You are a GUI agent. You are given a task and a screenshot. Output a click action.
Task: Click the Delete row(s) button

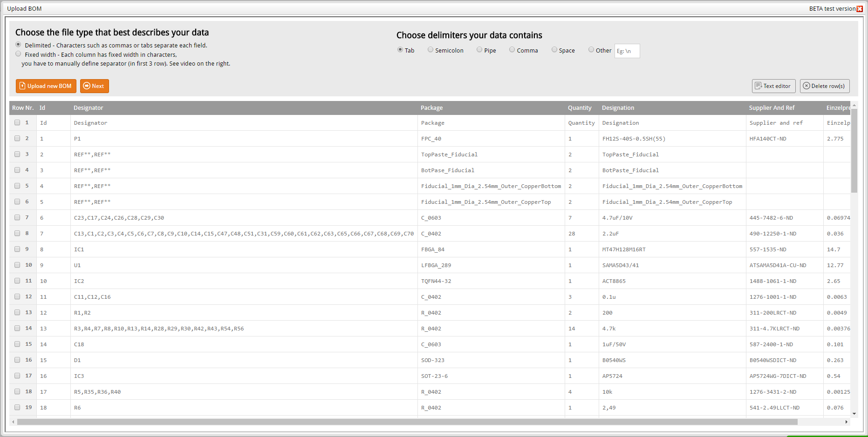[x=825, y=86]
